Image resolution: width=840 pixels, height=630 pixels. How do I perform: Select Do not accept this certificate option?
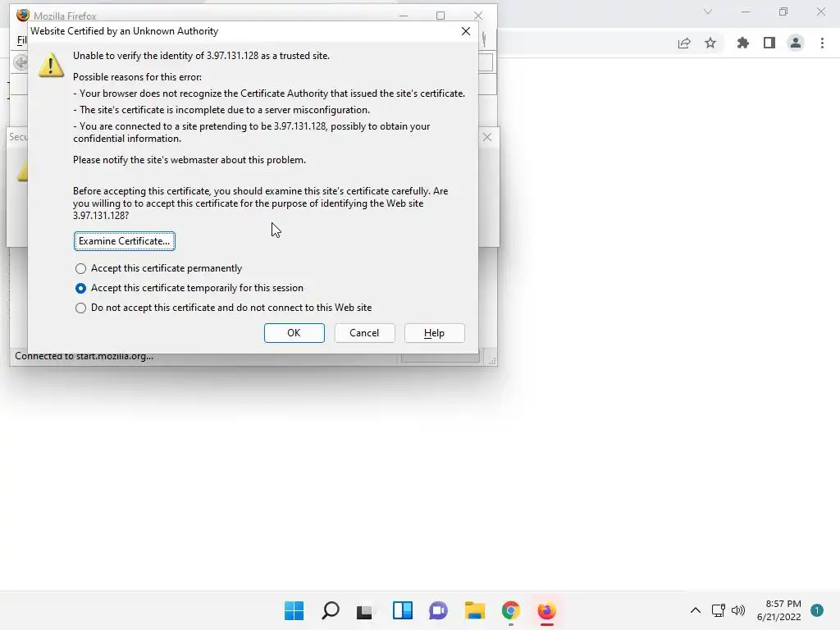pos(223,308)
